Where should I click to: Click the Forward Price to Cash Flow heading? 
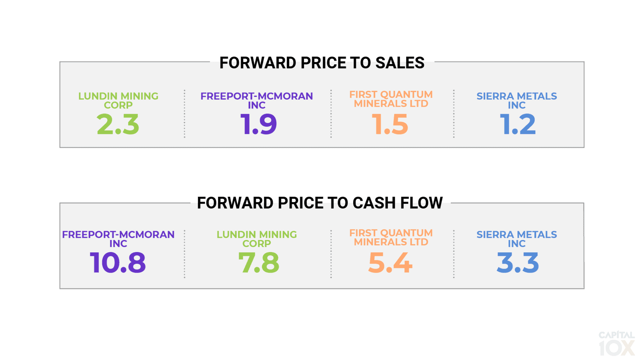pyautogui.click(x=320, y=203)
